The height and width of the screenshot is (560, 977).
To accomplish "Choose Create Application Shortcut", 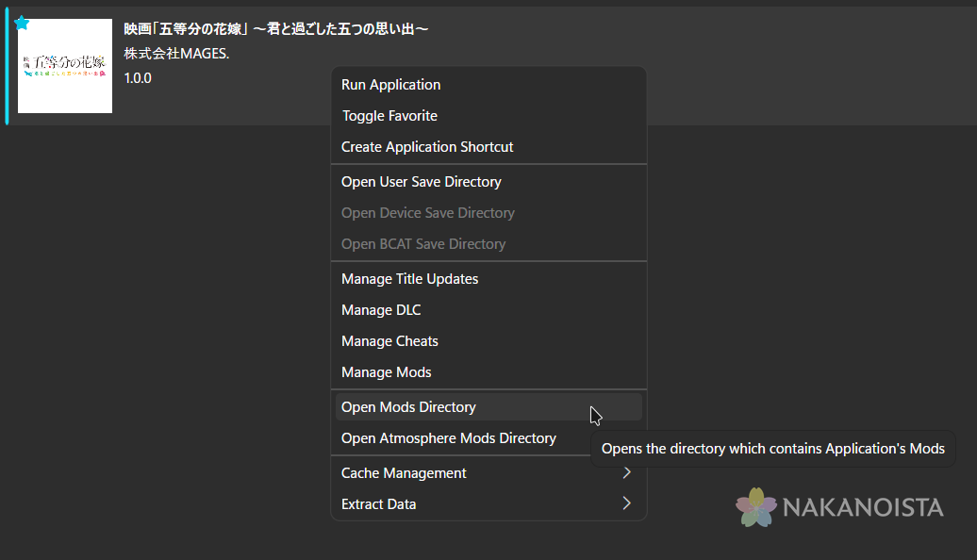I will pyautogui.click(x=427, y=147).
